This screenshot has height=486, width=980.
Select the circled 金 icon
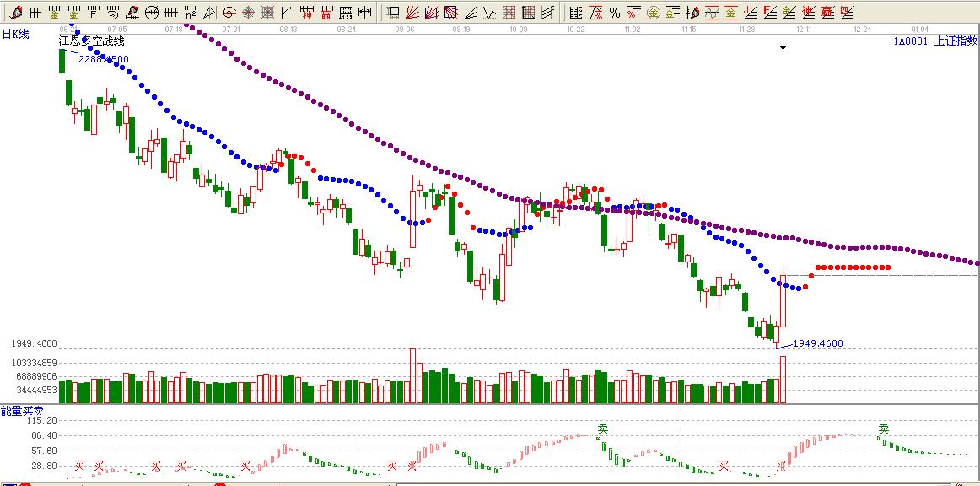coord(653,13)
